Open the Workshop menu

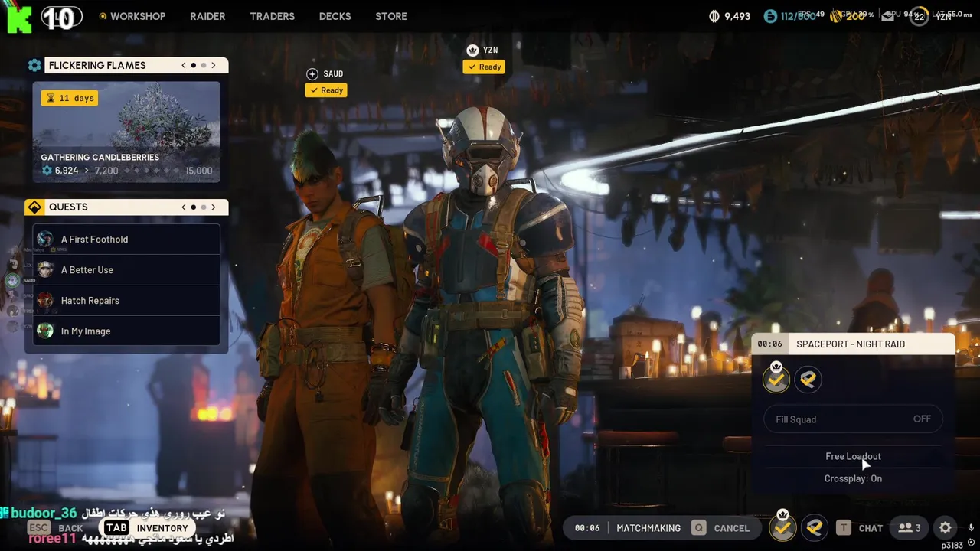tap(137, 16)
